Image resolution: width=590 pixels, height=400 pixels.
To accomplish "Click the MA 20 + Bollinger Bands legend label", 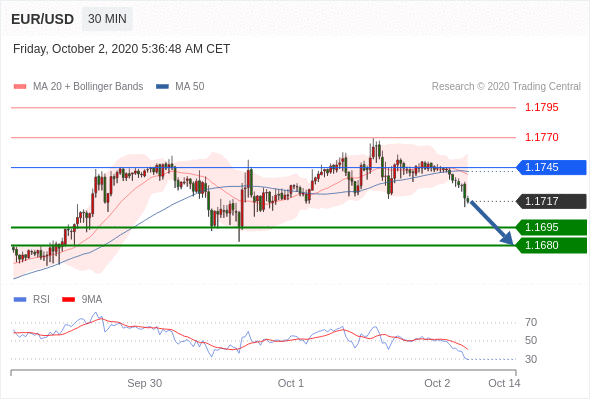I will (88, 87).
